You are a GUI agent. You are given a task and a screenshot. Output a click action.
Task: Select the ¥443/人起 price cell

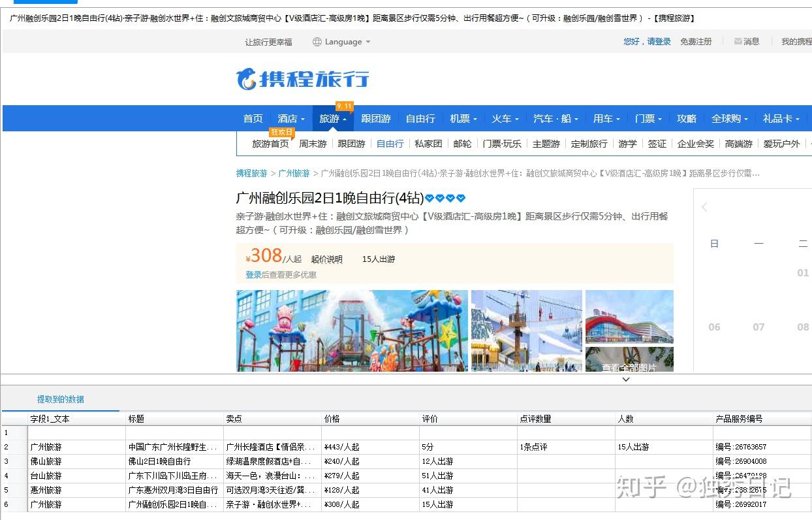tap(370, 447)
